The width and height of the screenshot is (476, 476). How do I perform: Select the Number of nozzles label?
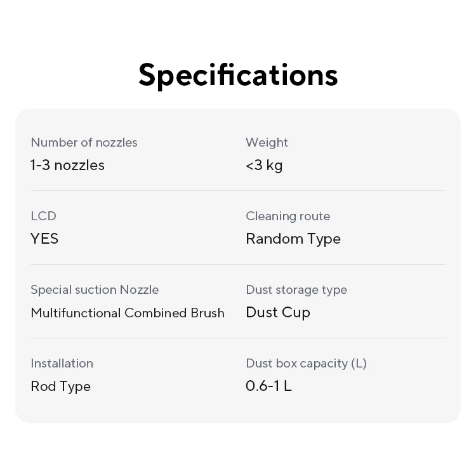pos(84,142)
